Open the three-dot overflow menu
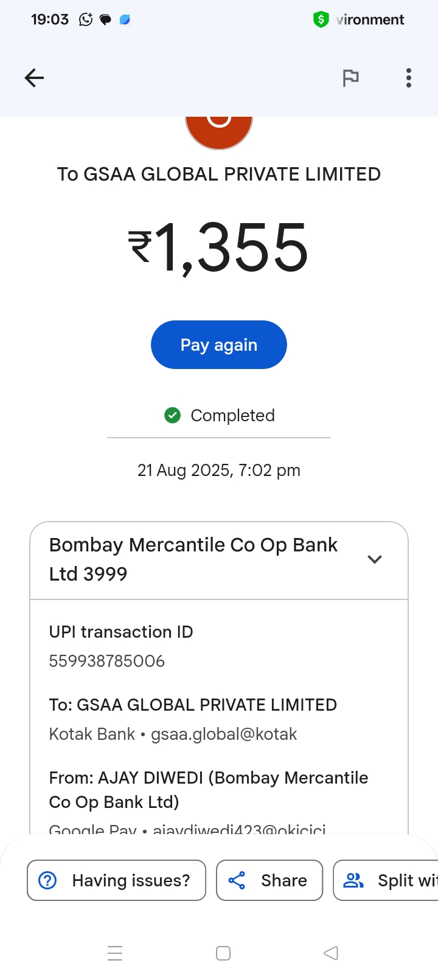Screen dimensions: 438x980 pyautogui.click(x=409, y=78)
